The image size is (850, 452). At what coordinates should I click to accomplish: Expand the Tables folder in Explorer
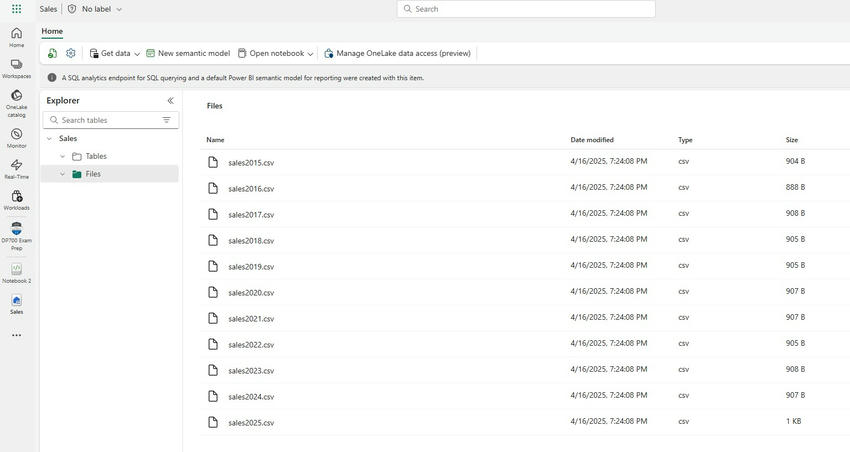pos(62,156)
